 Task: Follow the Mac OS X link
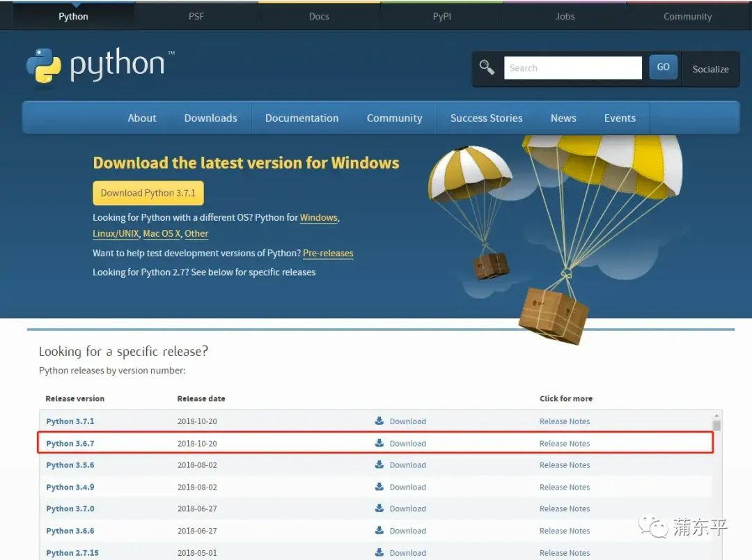point(162,233)
